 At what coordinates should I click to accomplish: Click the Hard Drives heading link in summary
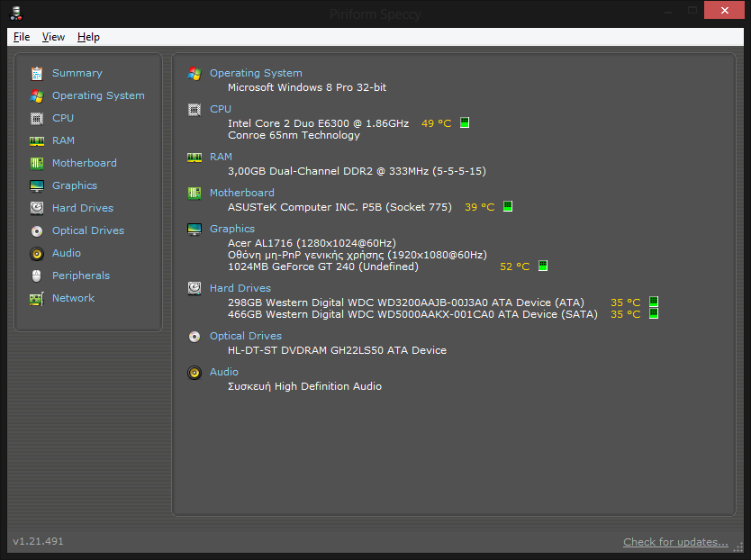click(240, 288)
